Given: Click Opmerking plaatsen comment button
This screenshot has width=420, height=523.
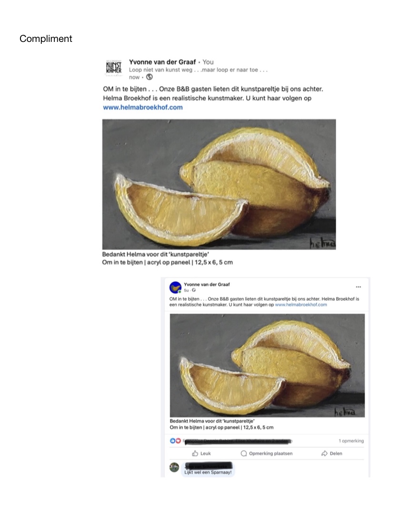Looking at the screenshot, I should (x=267, y=453).
